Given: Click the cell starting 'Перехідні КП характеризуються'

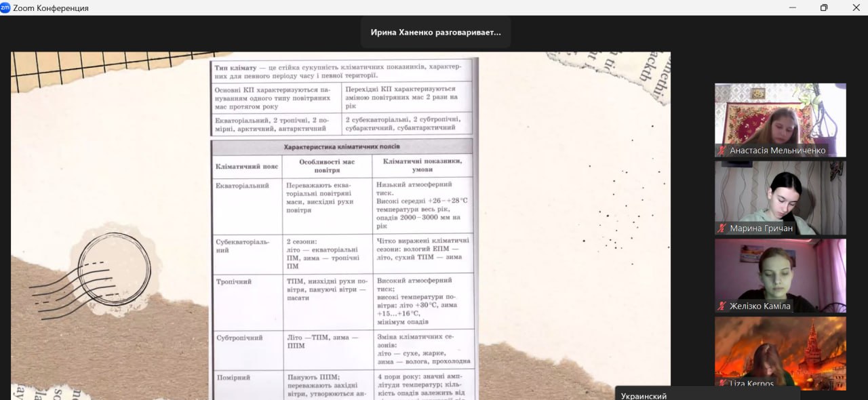Looking at the screenshot, I should pos(407,97).
